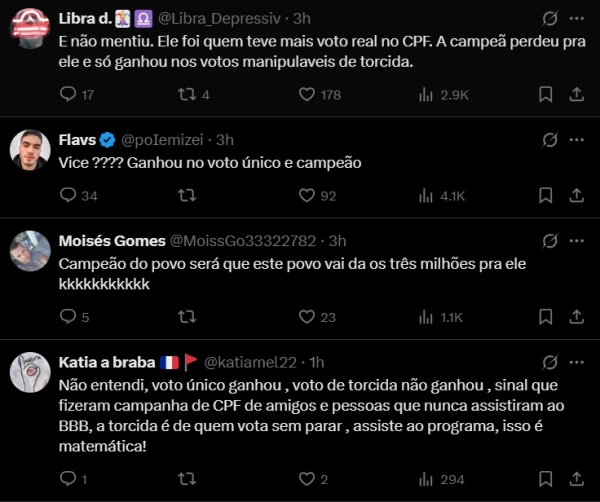The width and height of the screenshot is (600, 502).
Task: Open more options on Flavs' tweet
Action: (577, 140)
